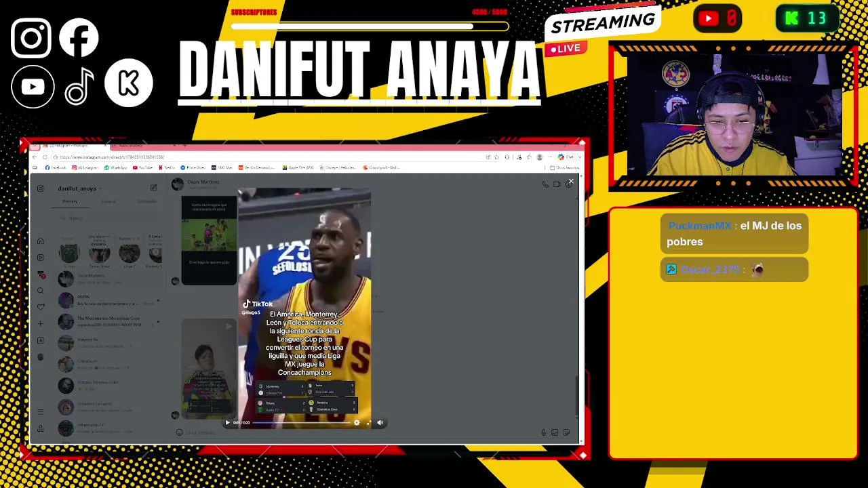
Task: Select the General inbox tab
Action: pos(108,201)
